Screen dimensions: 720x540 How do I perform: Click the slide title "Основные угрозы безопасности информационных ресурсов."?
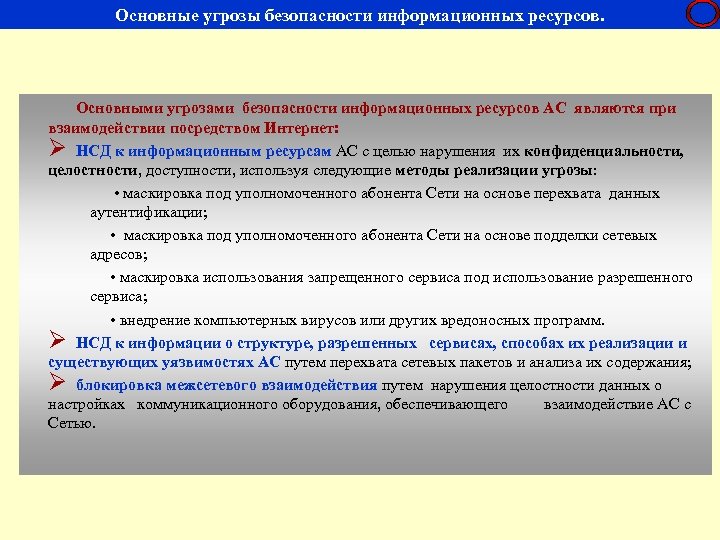pyautogui.click(x=360, y=16)
